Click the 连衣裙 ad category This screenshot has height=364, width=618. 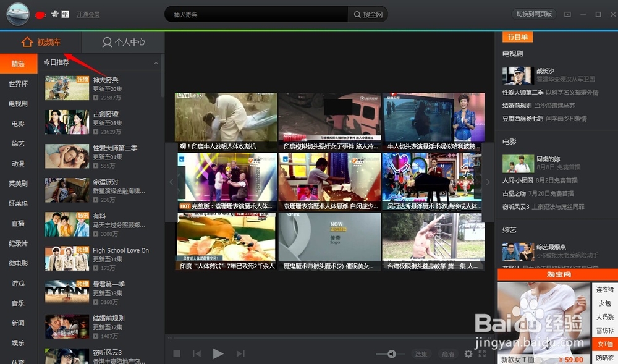pos(605,290)
